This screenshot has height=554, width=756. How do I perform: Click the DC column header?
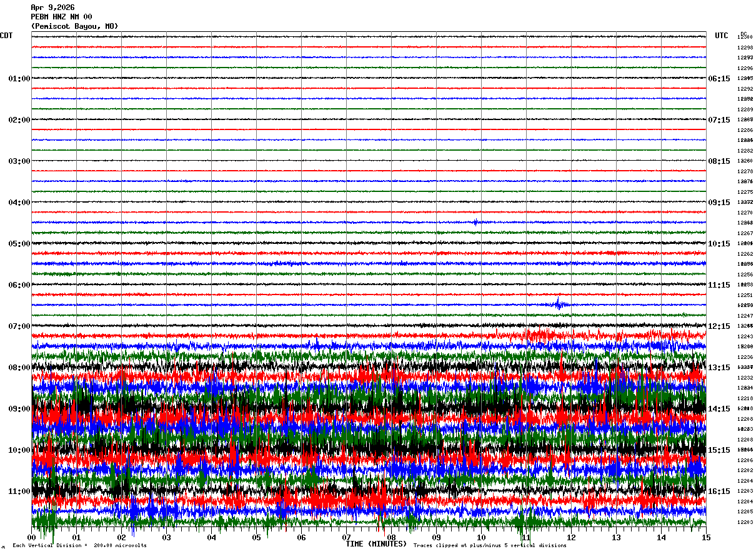pos(744,34)
